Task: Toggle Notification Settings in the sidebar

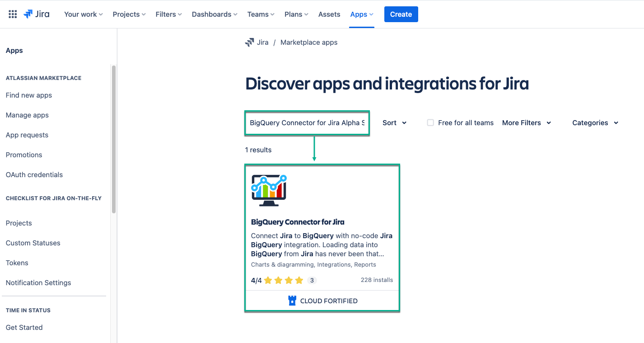Action: (38, 282)
